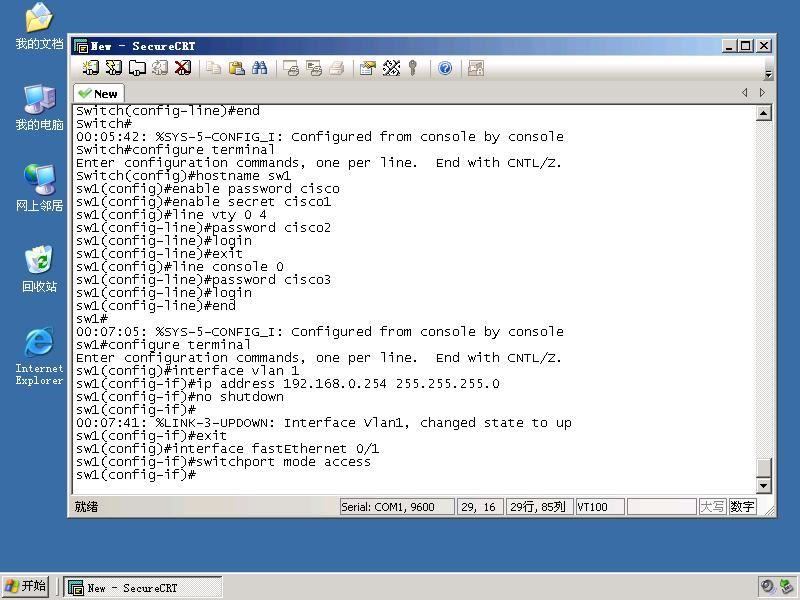
Task: Click the grayed printer icon
Action: [337, 68]
